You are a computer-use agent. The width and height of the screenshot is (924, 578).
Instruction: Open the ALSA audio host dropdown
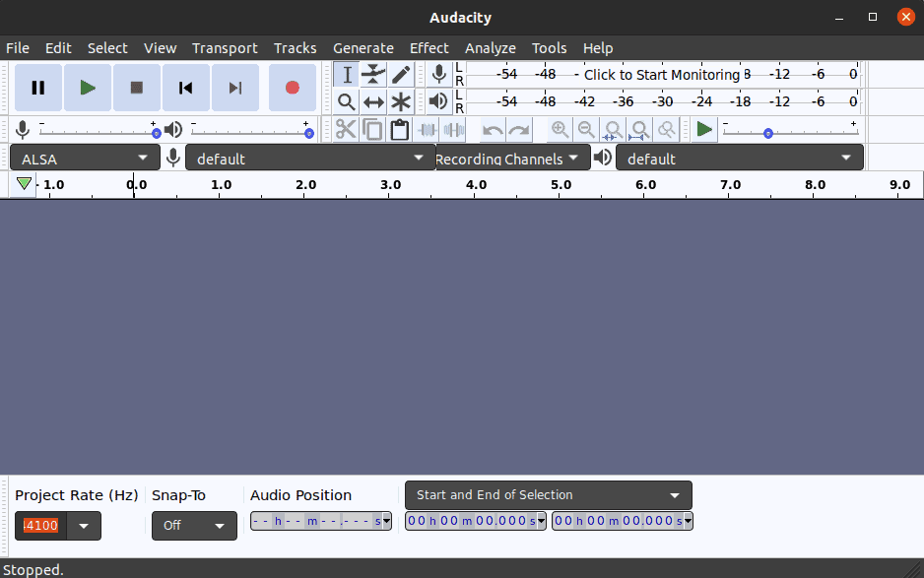click(x=84, y=159)
